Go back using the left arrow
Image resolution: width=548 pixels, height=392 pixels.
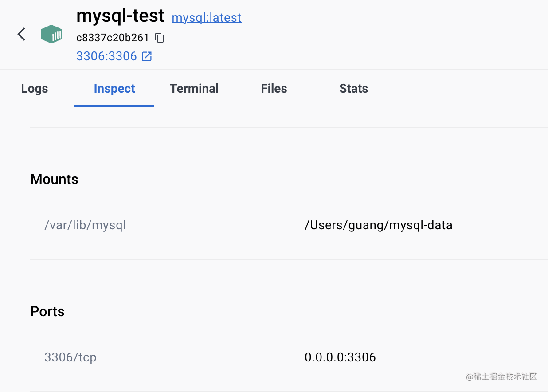click(x=21, y=34)
